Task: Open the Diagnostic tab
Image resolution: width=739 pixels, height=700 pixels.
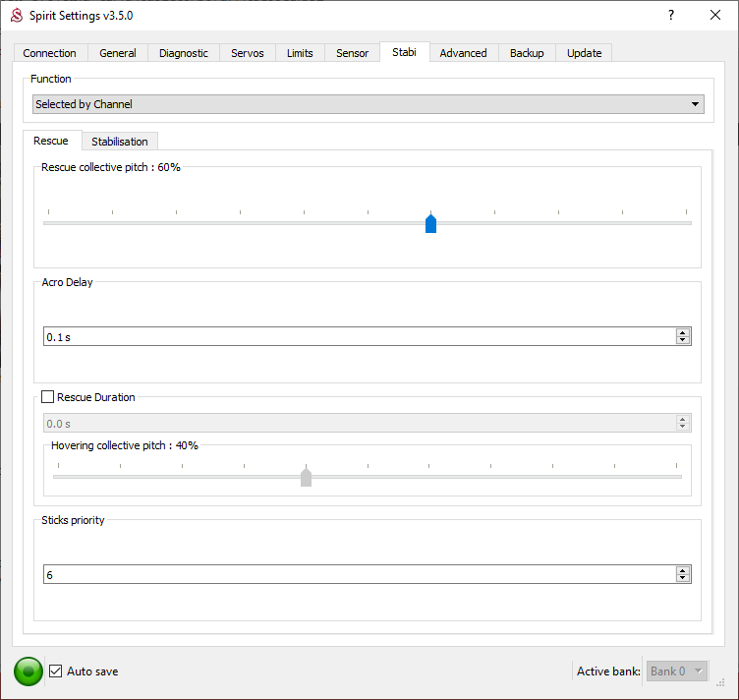Action: pos(184,53)
